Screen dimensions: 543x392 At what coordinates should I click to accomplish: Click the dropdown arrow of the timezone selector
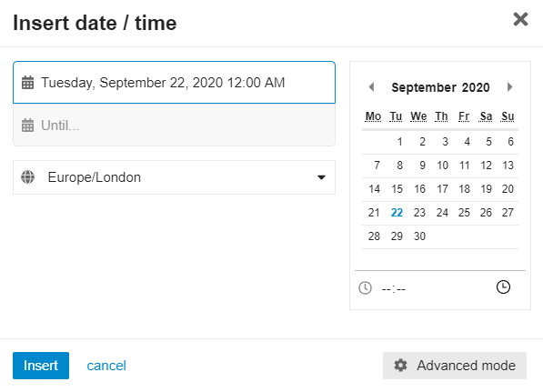[321, 177]
